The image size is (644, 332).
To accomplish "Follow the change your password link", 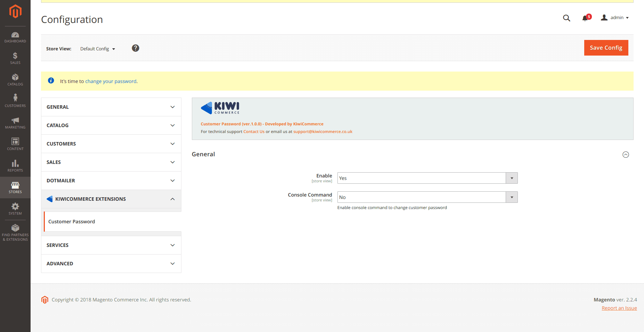I will coord(111,81).
